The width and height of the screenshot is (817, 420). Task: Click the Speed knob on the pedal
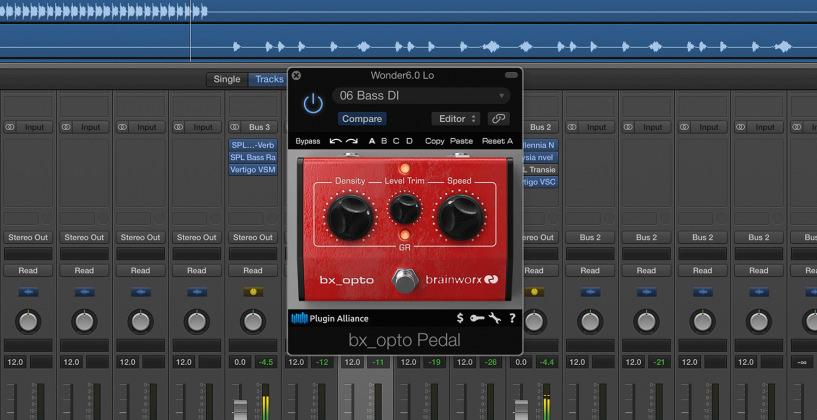tap(460, 217)
